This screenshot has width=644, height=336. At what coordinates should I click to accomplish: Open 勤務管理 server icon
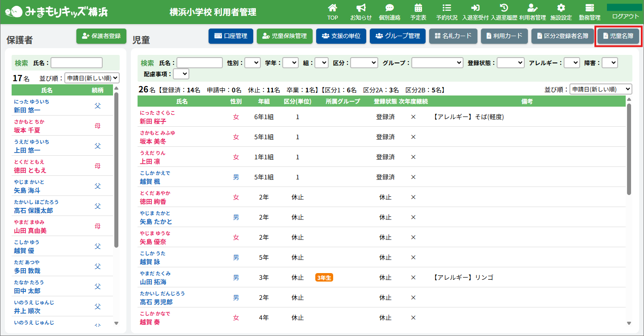tap(590, 8)
